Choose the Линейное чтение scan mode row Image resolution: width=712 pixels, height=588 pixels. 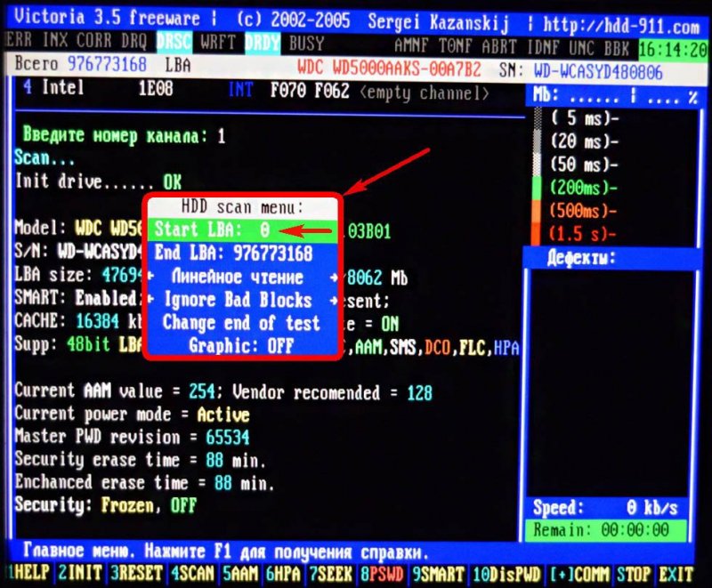pos(243,277)
